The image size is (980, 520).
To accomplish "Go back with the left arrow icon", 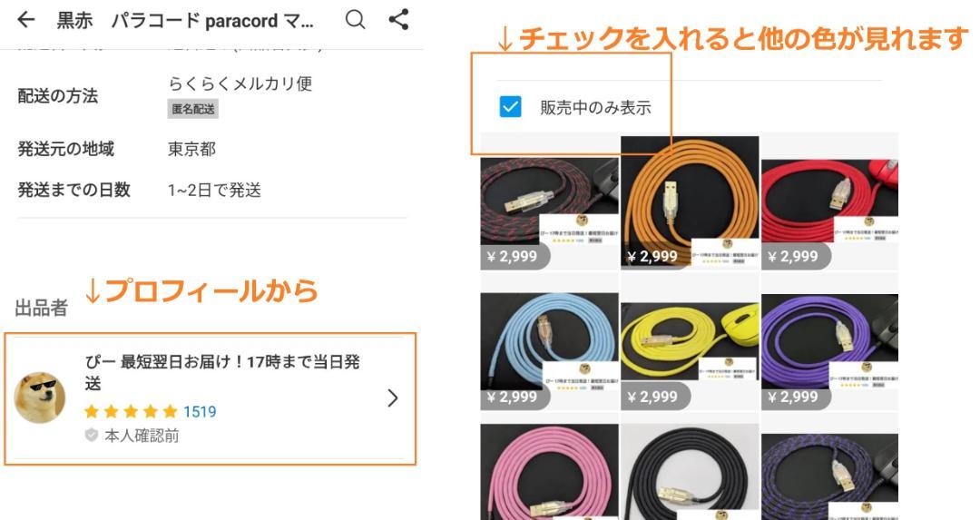I will (25, 20).
